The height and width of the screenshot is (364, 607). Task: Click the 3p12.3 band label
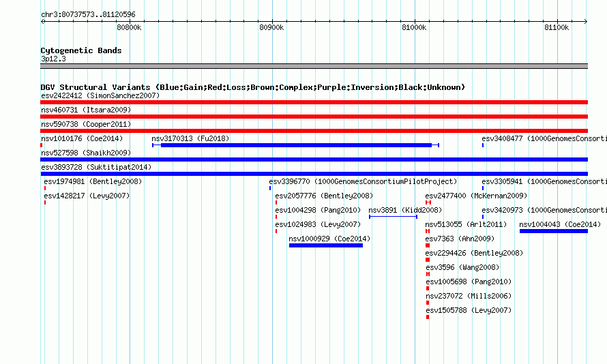(x=53, y=59)
